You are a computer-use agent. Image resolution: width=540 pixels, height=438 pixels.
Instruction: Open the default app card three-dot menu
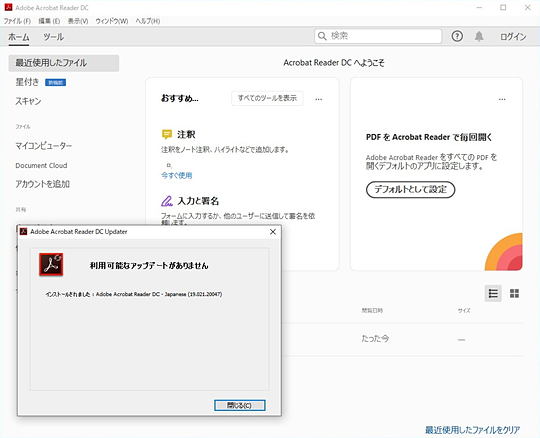(x=502, y=100)
